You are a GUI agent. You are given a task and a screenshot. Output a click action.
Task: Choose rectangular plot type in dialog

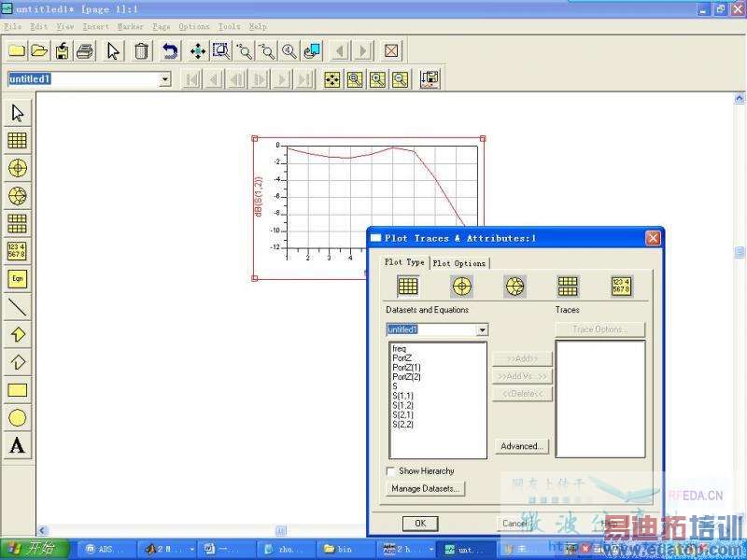click(x=408, y=287)
